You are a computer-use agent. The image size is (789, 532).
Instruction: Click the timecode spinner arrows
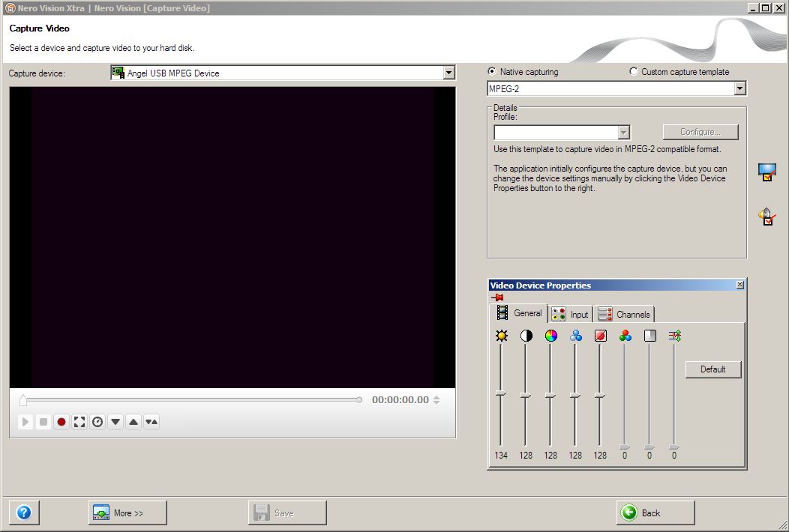click(436, 400)
